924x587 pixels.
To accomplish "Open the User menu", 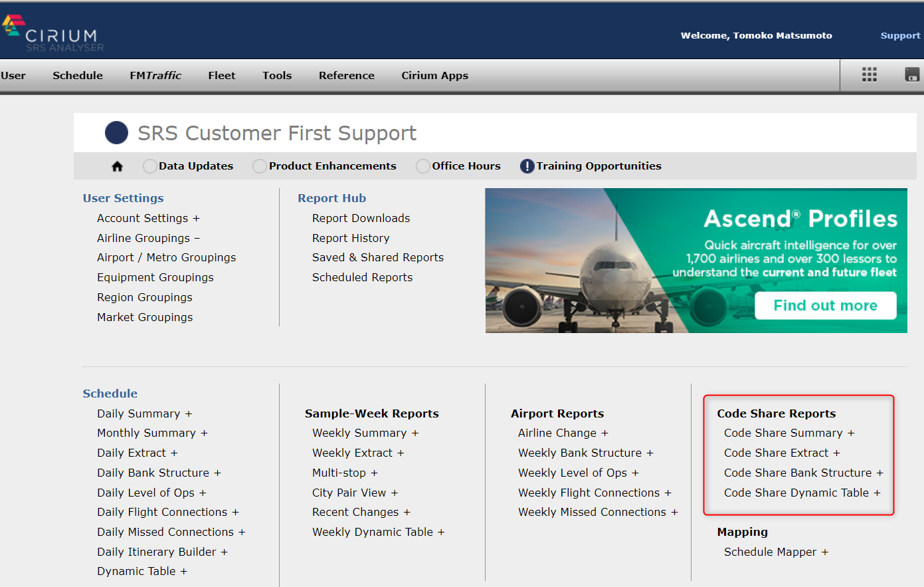I will [x=13, y=75].
